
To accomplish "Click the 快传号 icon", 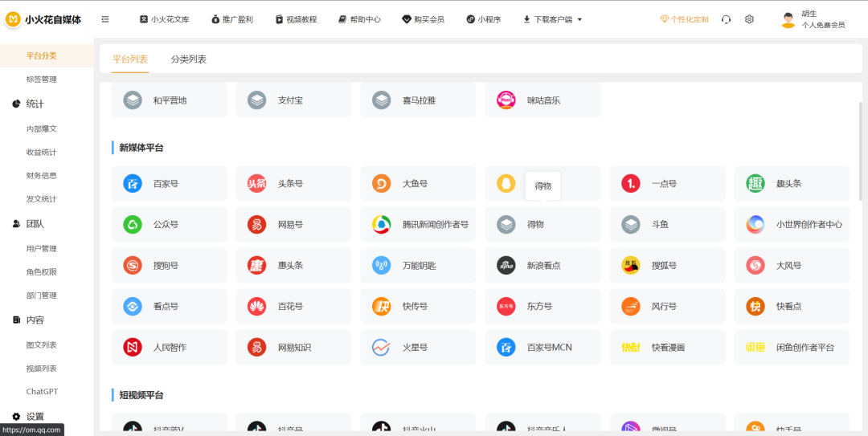I will pos(382,307).
